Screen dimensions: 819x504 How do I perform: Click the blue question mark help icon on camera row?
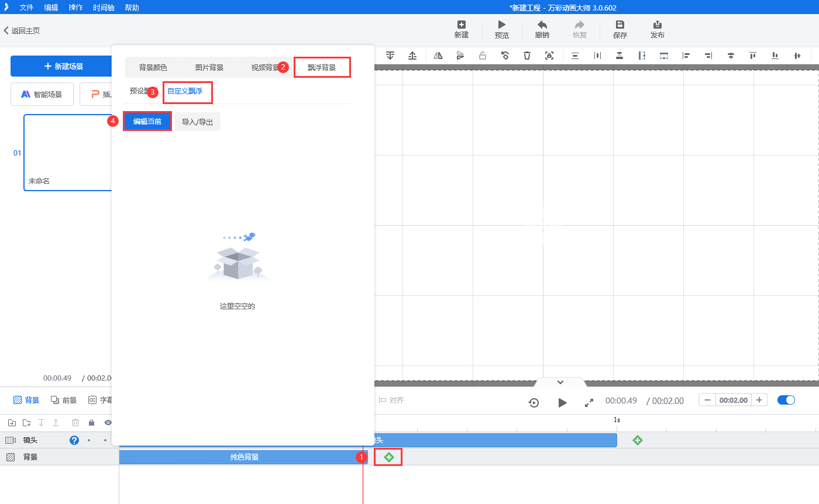tap(74, 440)
